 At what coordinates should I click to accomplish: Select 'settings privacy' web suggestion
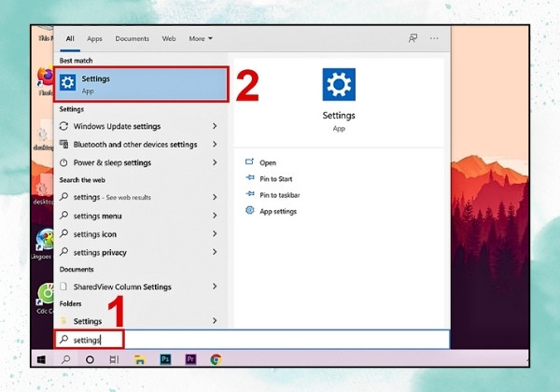[x=141, y=252]
